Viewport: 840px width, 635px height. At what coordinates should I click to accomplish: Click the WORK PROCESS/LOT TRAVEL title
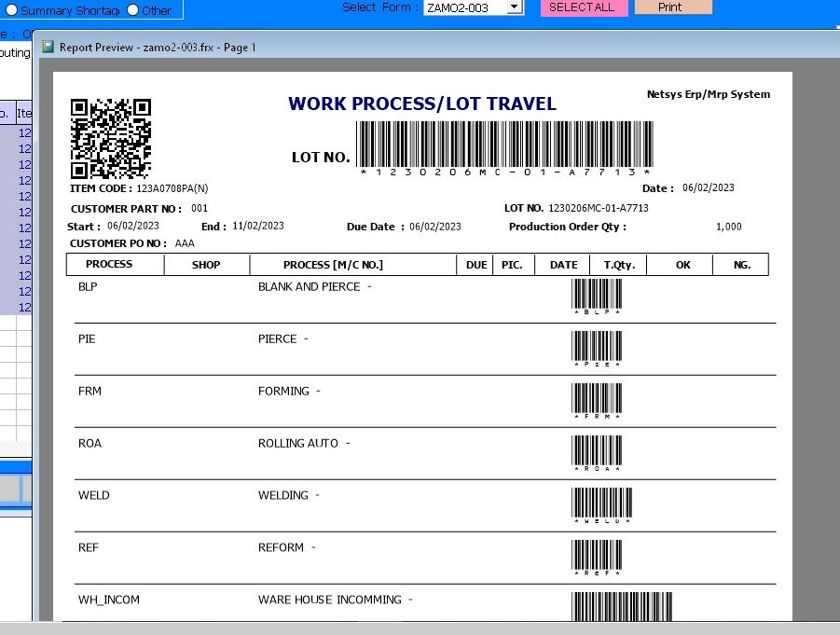(422, 104)
